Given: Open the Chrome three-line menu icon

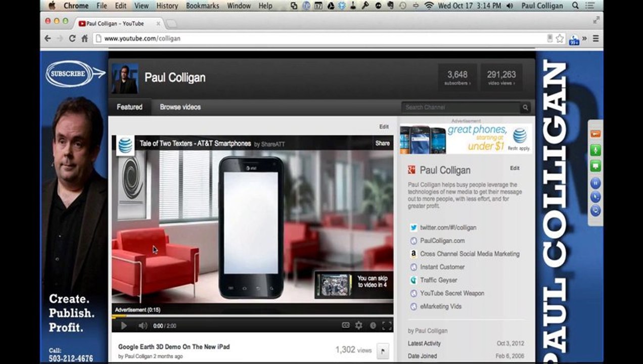Looking at the screenshot, I should [x=596, y=38].
